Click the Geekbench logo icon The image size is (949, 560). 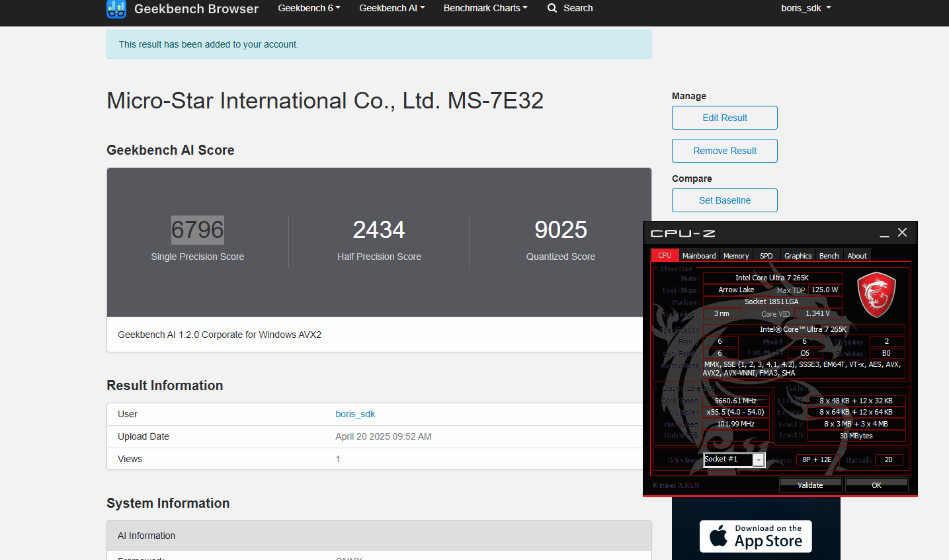pos(116,9)
